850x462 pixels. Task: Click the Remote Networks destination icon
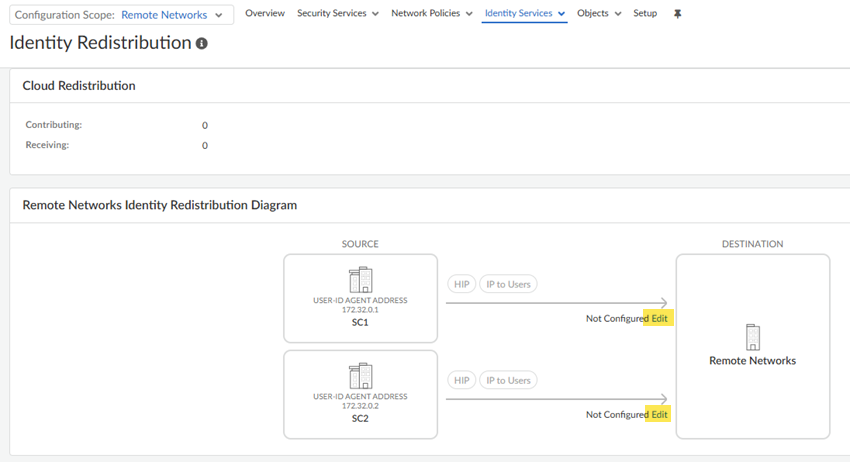click(752, 337)
